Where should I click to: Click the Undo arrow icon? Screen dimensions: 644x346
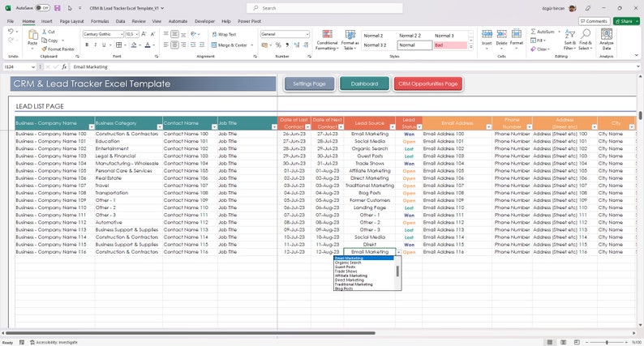point(11,32)
